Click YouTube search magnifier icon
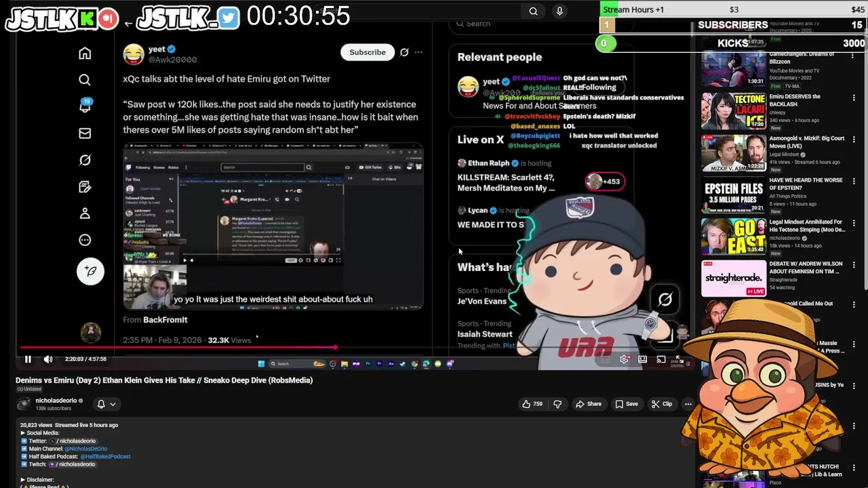The width and height of the screenshot is (868, 488). pos(533,11)
